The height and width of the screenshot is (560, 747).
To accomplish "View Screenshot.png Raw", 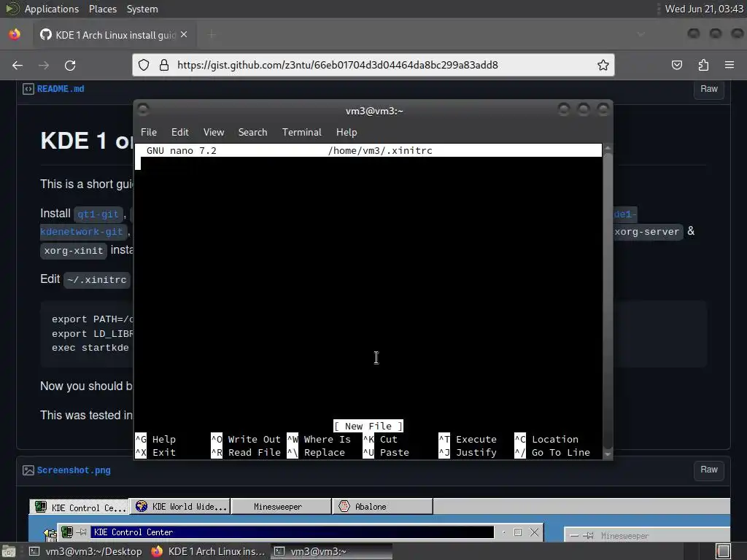I will (709, 470).
